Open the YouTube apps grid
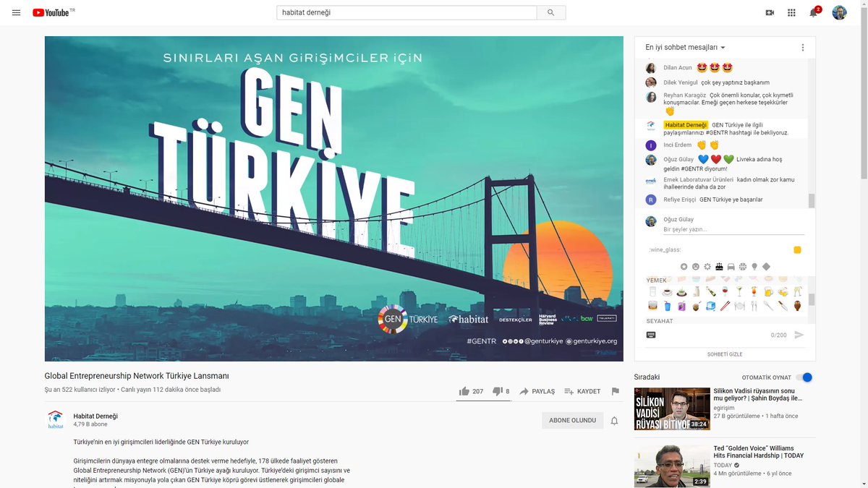The image size is (868, 488). (791, 12)
